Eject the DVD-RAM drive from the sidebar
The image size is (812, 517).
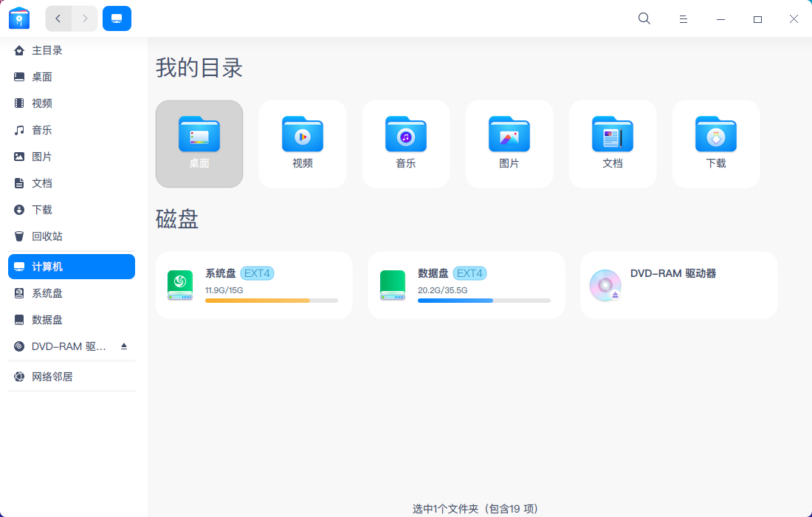point(124,346)
